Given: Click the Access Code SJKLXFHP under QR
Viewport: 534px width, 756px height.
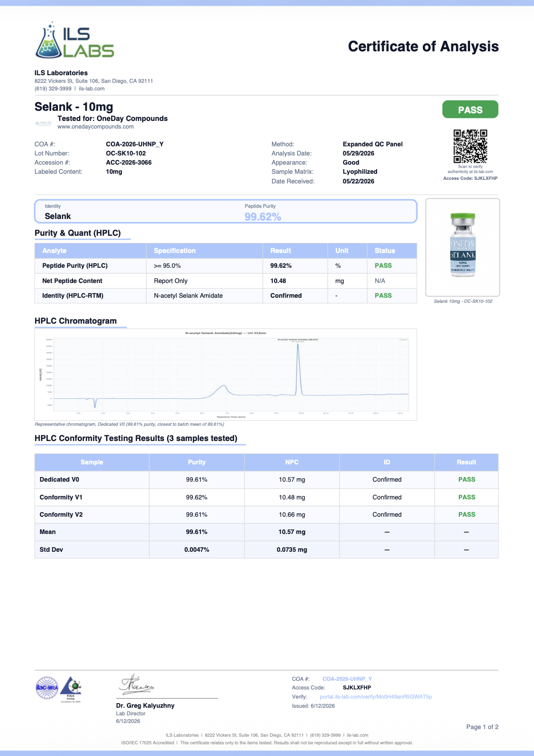Looking at the screenshot, I should [470, 178].
